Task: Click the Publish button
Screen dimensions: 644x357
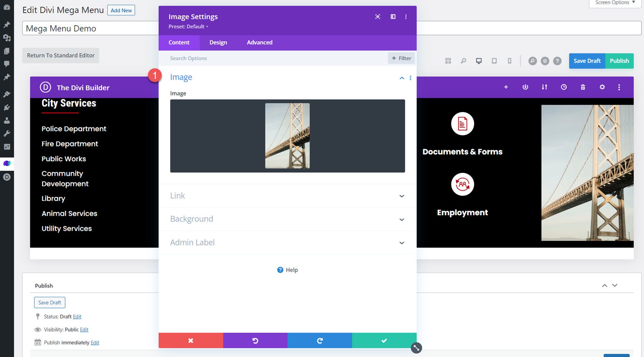Action: pyautogui.click(x=619, y=61)
